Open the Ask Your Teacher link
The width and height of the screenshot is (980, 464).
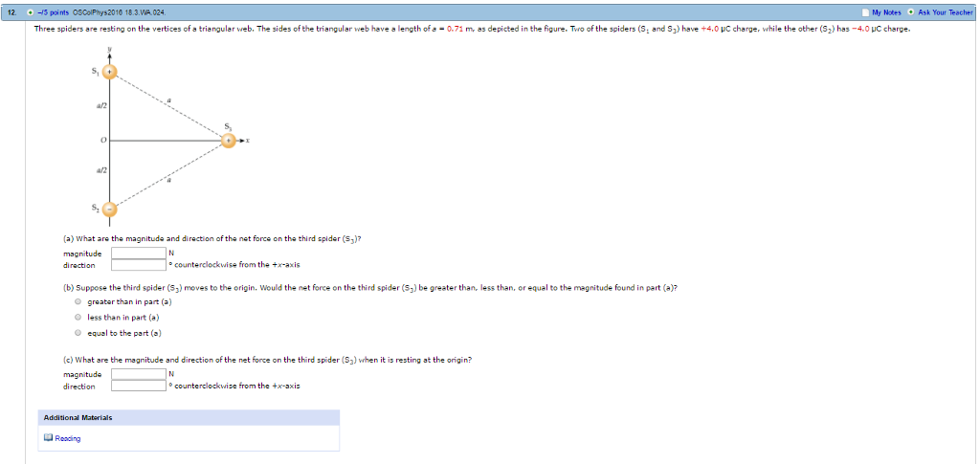point(945,12)
